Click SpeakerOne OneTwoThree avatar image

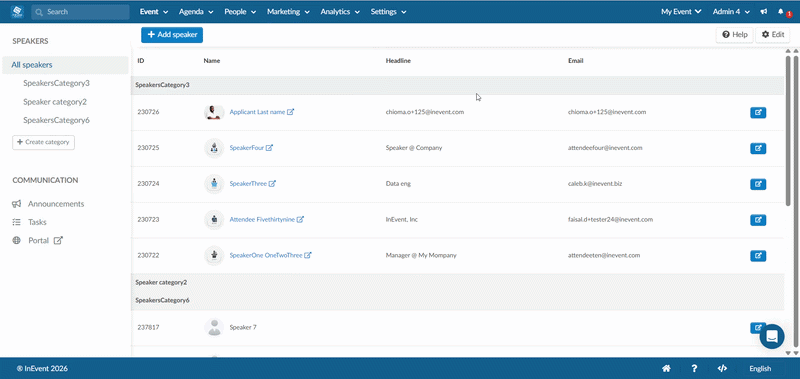[x=214, y=255]
